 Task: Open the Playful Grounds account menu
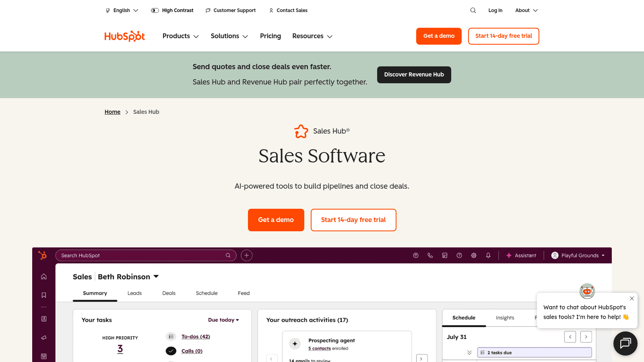click(578, 255)
